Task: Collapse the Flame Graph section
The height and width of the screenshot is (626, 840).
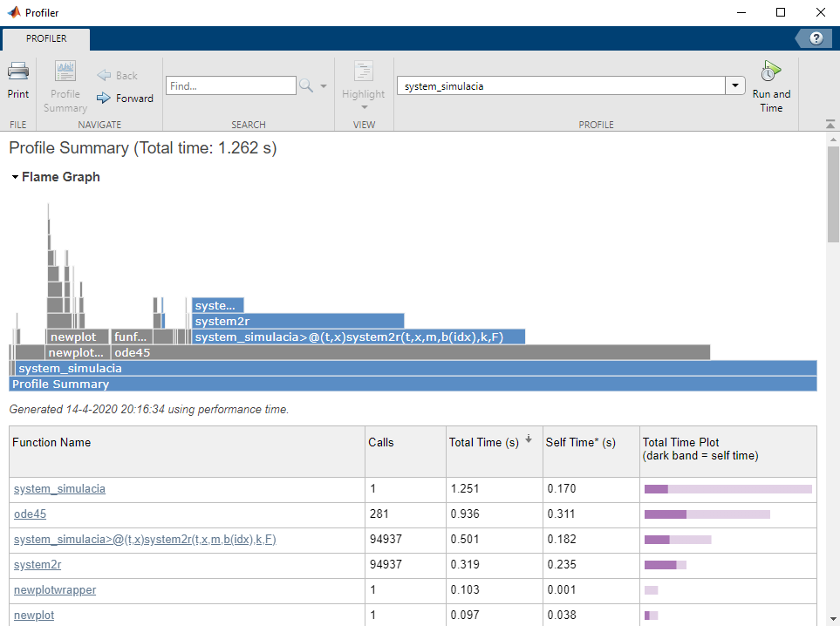Action: coord(15,177)
